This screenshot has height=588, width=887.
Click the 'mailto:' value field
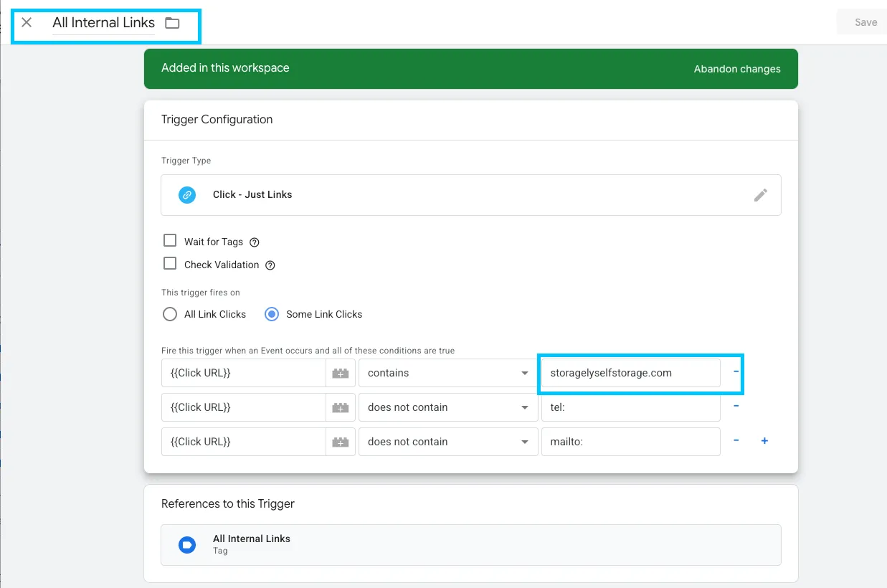[x=630, y=442]
